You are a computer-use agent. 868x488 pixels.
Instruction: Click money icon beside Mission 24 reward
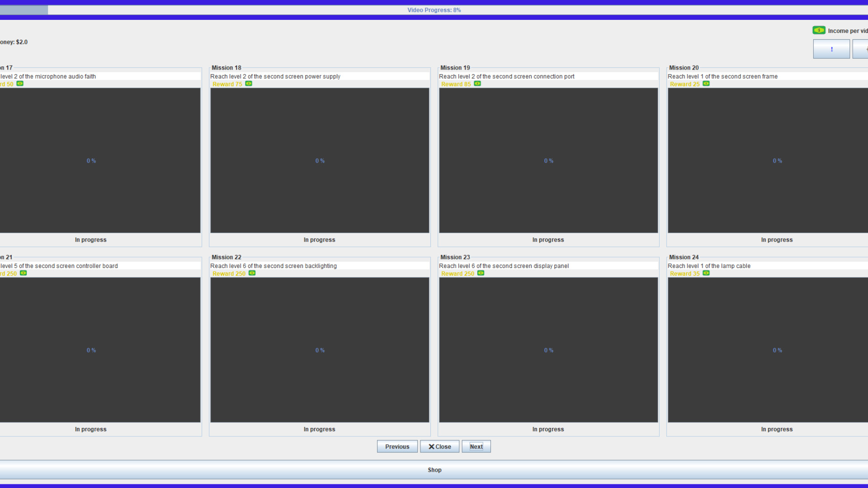tap(706, 273)
